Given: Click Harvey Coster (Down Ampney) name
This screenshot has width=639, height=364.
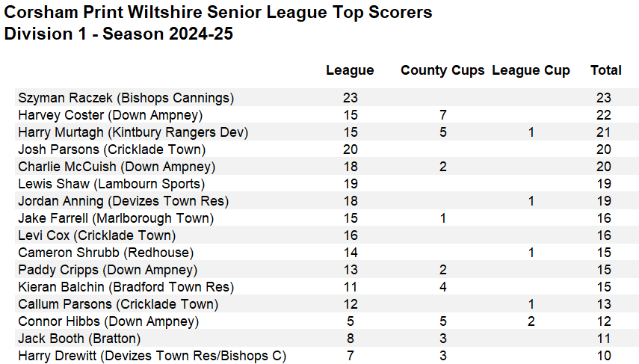Looking at the screenshot, I should click(111, 115).
